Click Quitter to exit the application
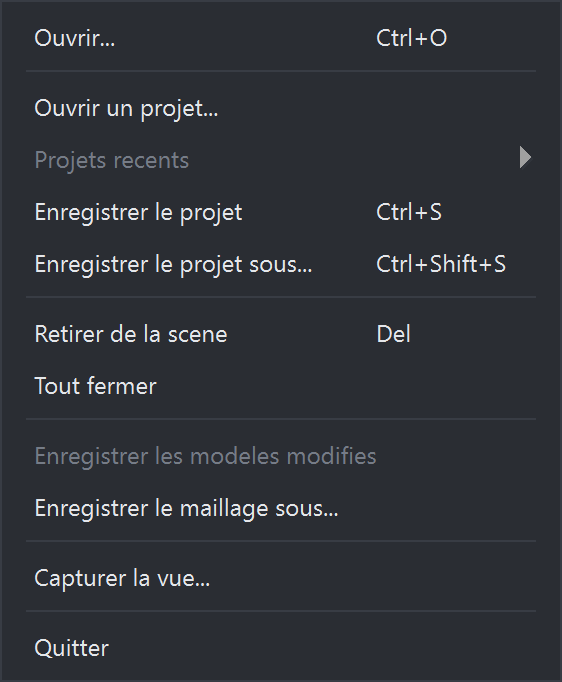This screenshot has height=682, width=562. [x=281, y=648]
